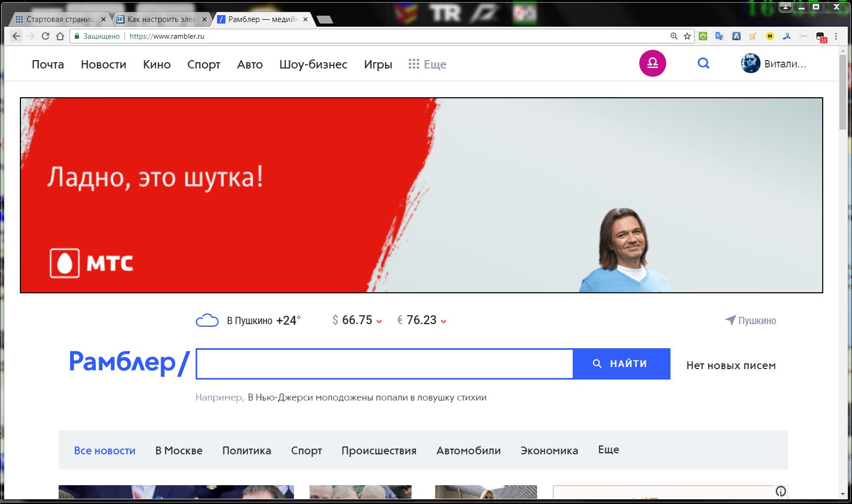The width and height of the screenshot is (852, 504).
Task: Open Кино in the top menu
Action: [x=157, y=64]
